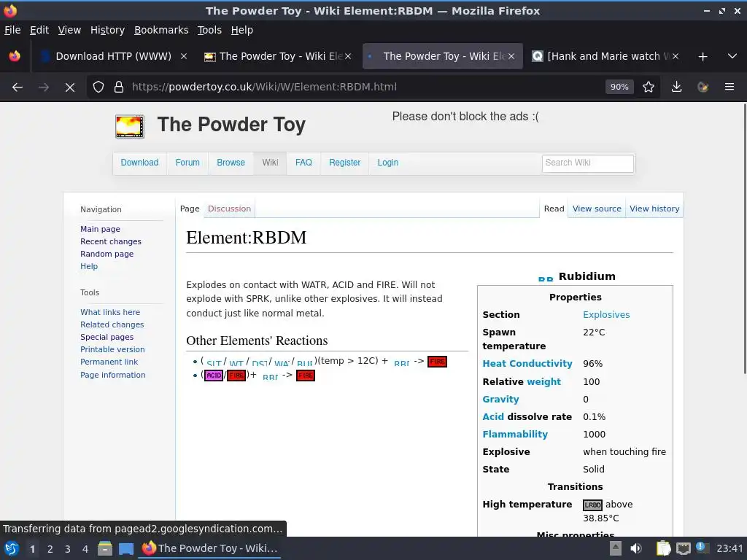Open a new tab with plus
The height and width of the screenshot is (560, 747).
pos(703,57)
